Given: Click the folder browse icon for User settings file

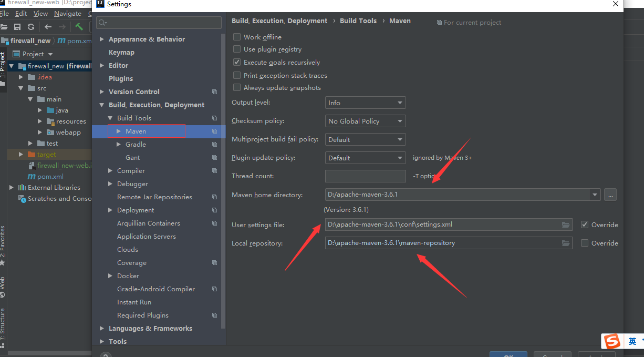Looking at the screenshot, I should tap(566, 225).
